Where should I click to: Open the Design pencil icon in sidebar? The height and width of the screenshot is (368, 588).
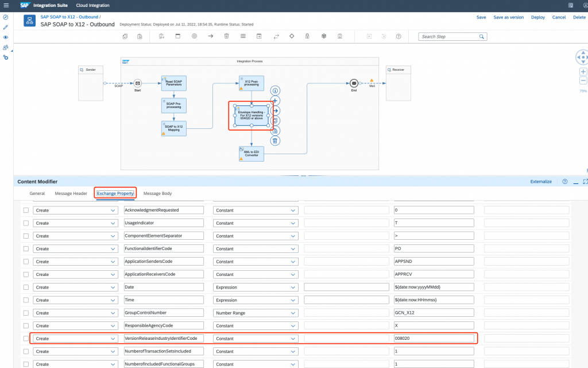[6, 28]
